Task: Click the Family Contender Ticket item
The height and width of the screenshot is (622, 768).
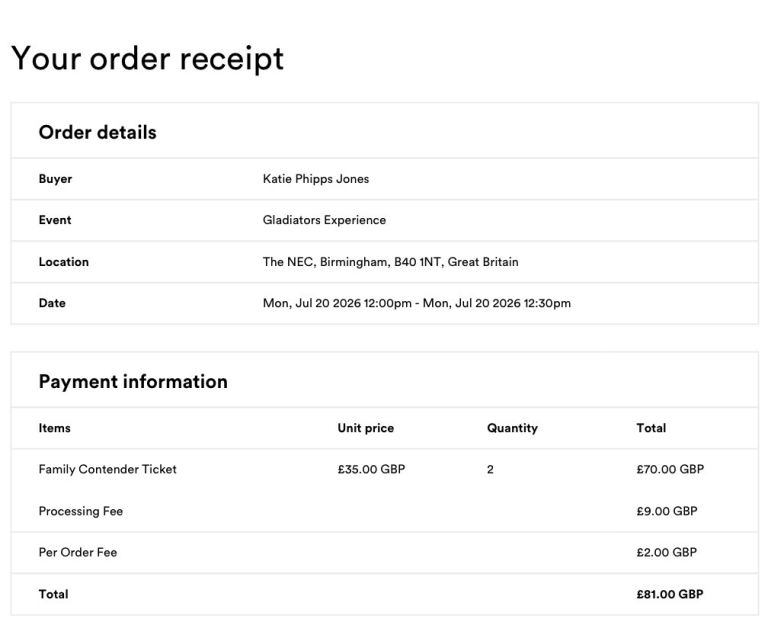Action: tap(107, 469)
